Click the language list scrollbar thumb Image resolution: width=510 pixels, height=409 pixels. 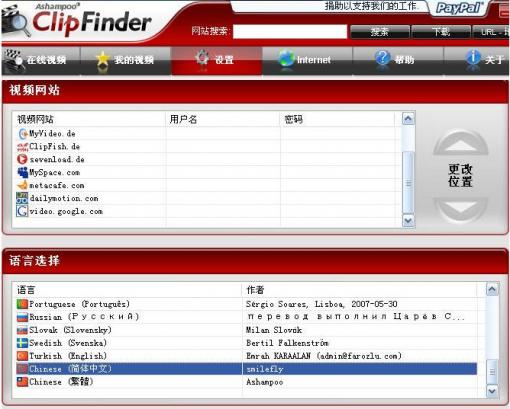(492, 372)
